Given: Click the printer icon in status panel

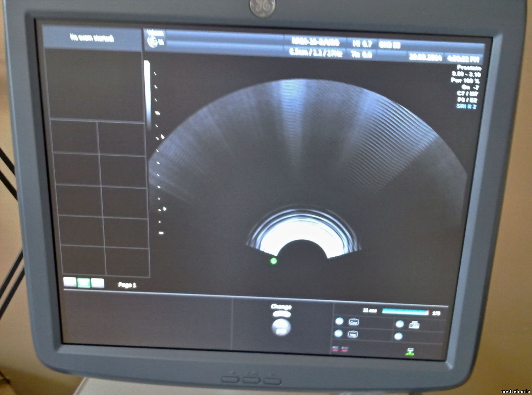Looking at the screenshot, I should click(414, 324).
